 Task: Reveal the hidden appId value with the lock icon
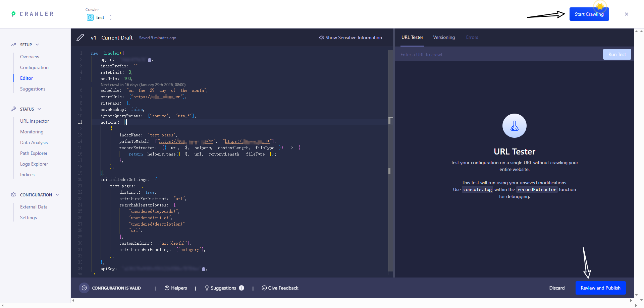point(150,60)
